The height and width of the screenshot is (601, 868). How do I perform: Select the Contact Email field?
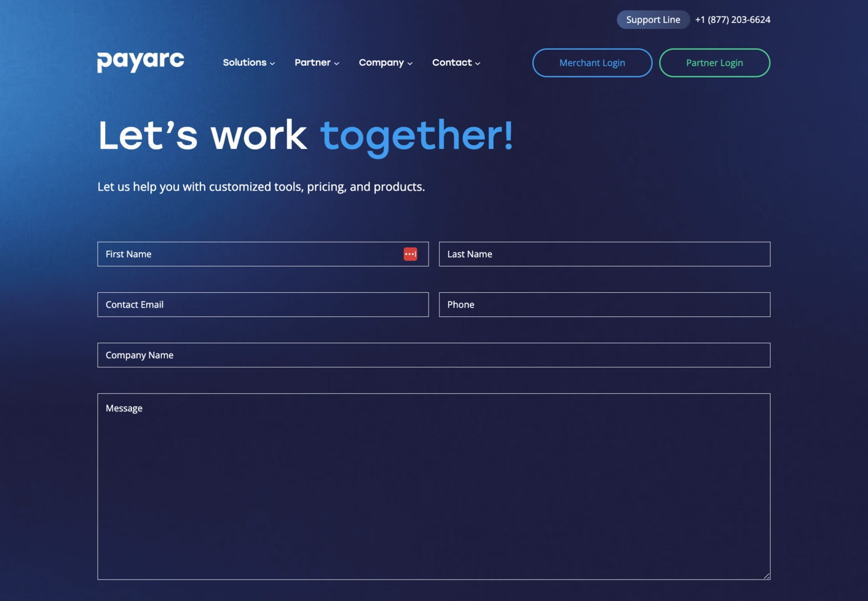(262, 304)
